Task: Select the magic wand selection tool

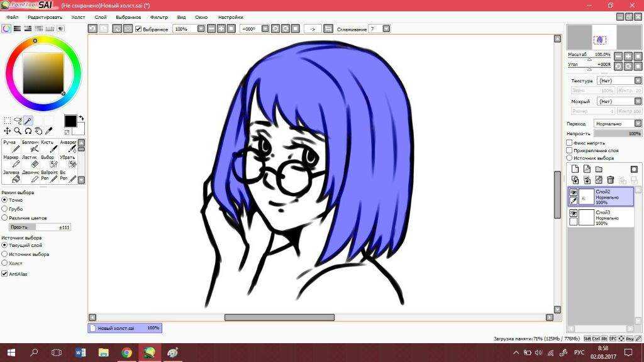Action: point(28,121)
